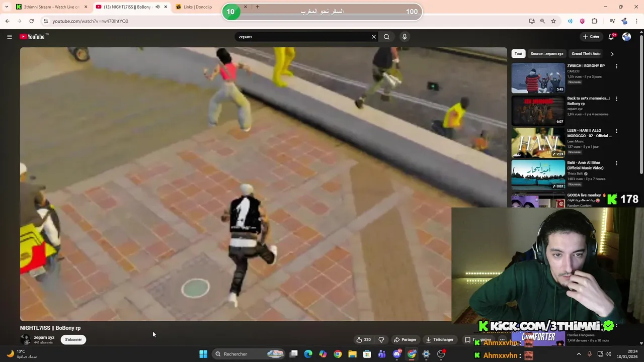The height and width of the screenshot is (362, 644).
Task: Show hidden system tray icons
Action: coord(579,354)
